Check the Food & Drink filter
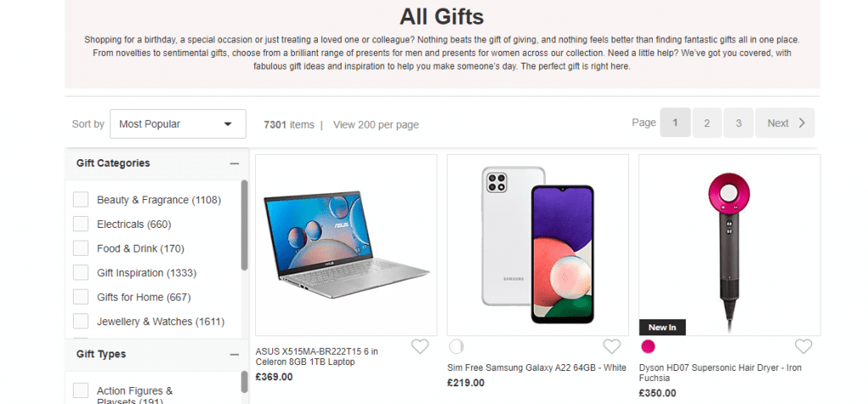This screenshot has width=868, height=404. click(x=81, y=248)
